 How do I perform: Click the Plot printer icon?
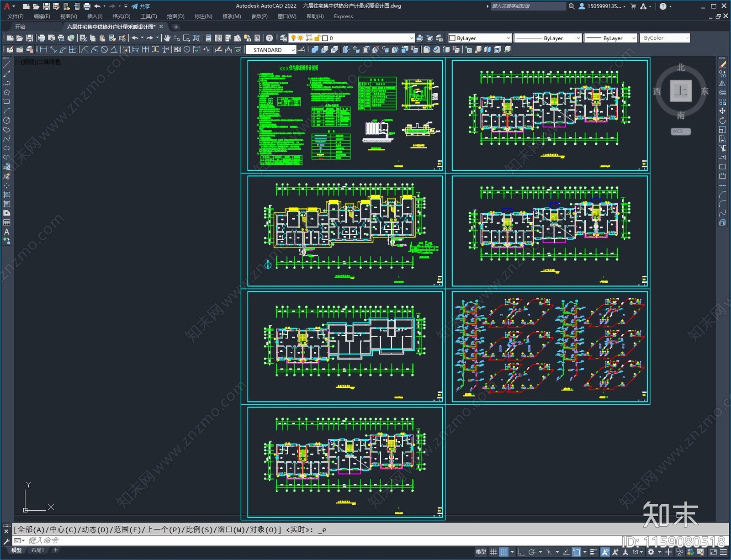(42, 38)
